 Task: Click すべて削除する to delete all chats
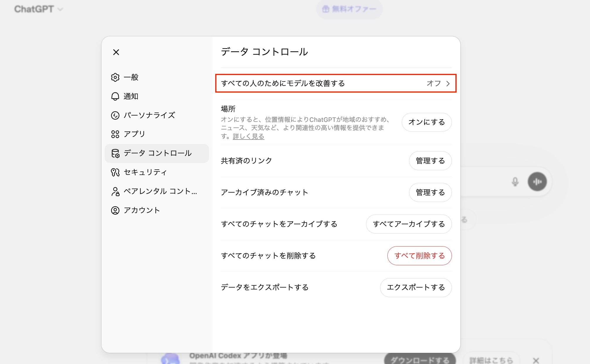[x=419, y=256]
